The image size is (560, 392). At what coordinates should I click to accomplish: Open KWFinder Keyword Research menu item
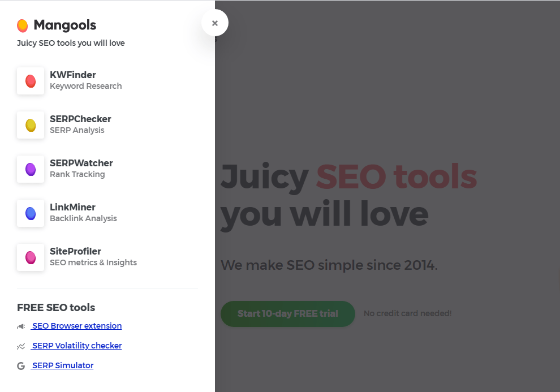click(x=85, y=80)
